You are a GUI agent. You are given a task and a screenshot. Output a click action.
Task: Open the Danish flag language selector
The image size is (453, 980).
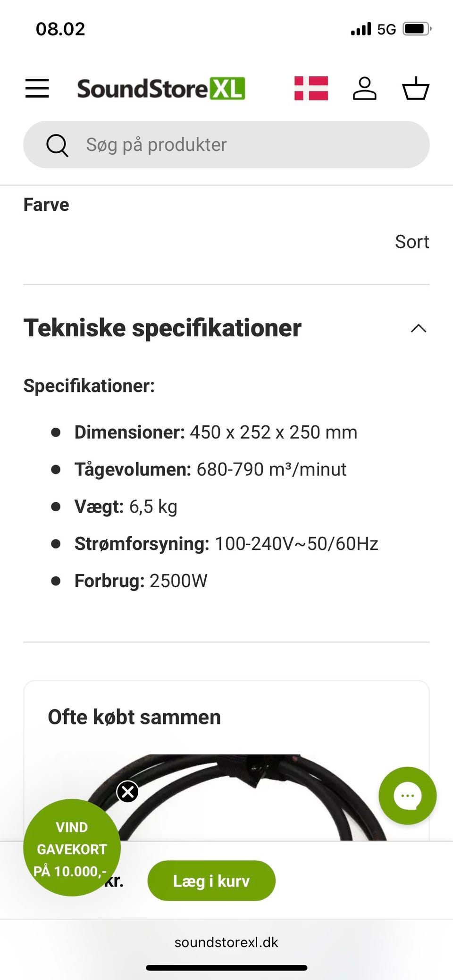(311, 88)
